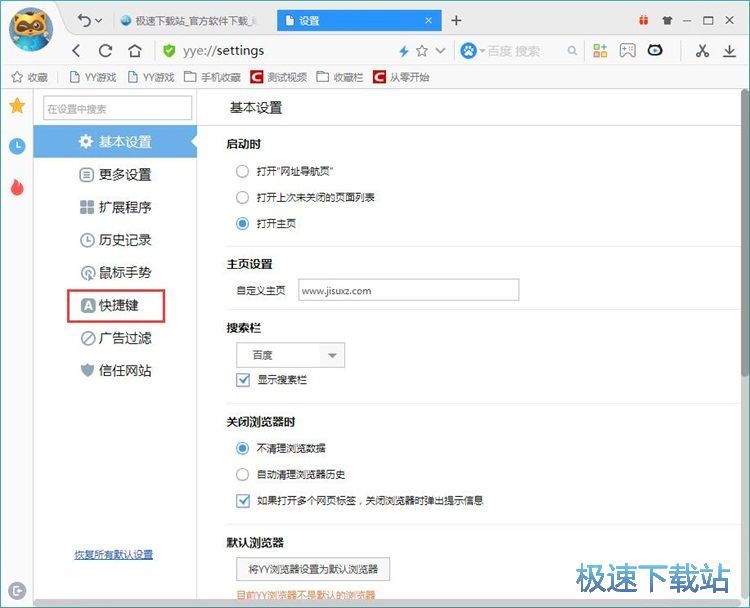The image size is (750, 608).
Task: Select 不清理浏览数据 radio option
Action: coord(243,448)
